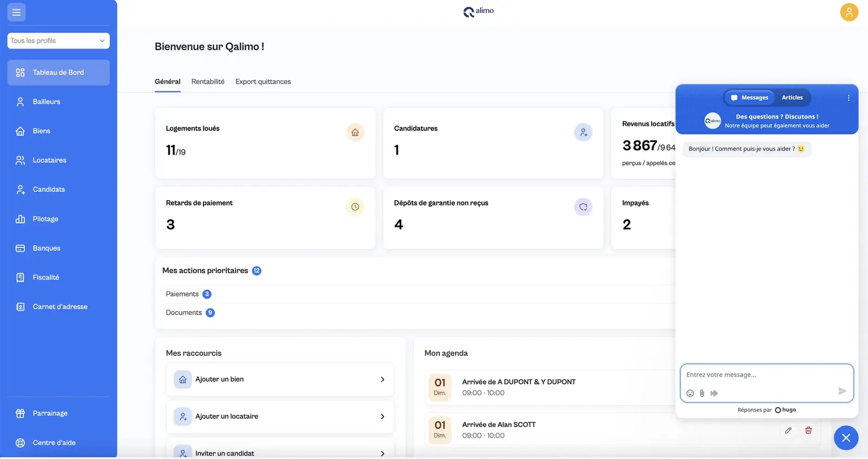Delete the Alan SCOTT agenda entry
This screenshot has width=868, height=459.
click(808, 430)
